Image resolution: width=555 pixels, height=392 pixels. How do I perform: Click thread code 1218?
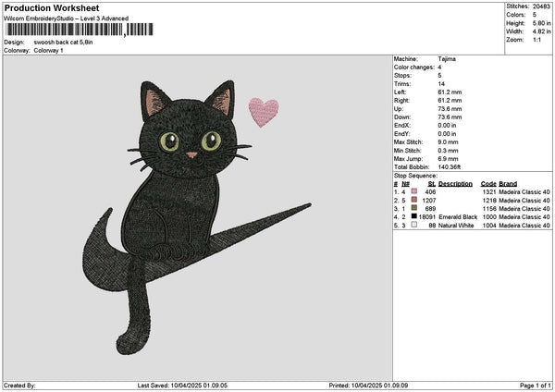pos(489,201)
